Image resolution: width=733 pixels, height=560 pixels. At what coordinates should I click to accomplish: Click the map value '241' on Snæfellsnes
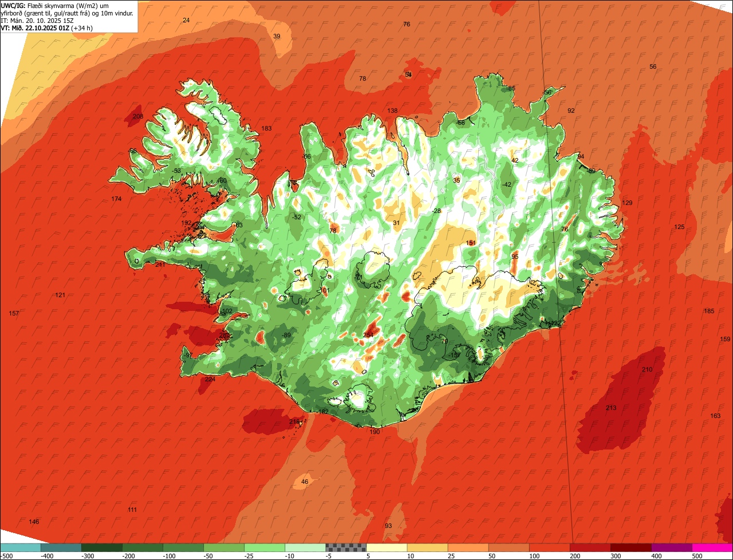point(160,265)
